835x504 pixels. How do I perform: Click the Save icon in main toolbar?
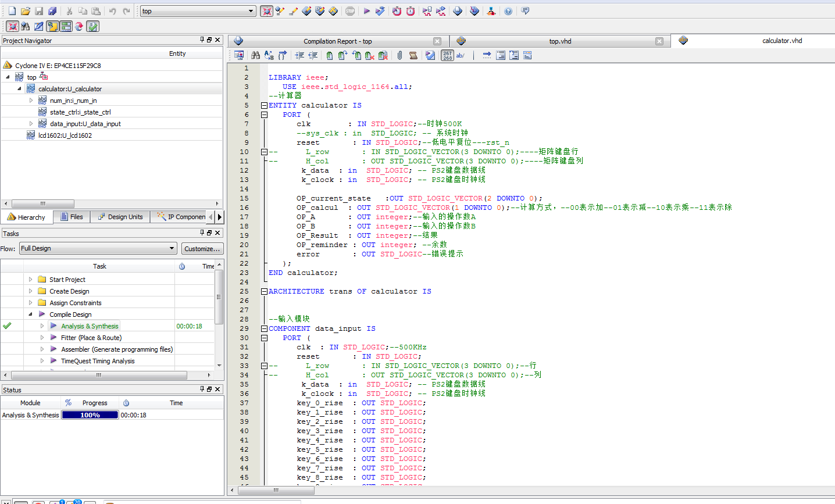[x=39, y=11]
